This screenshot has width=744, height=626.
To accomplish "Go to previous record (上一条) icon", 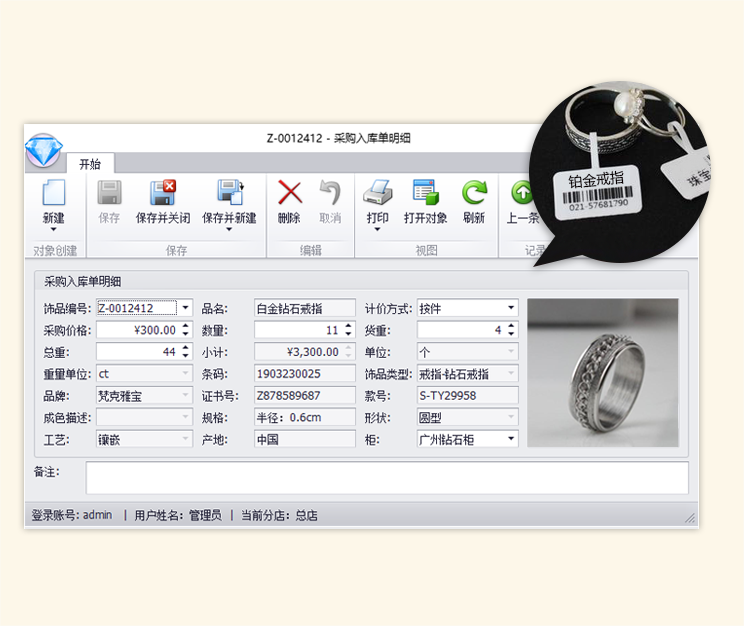I will [522, 194].
